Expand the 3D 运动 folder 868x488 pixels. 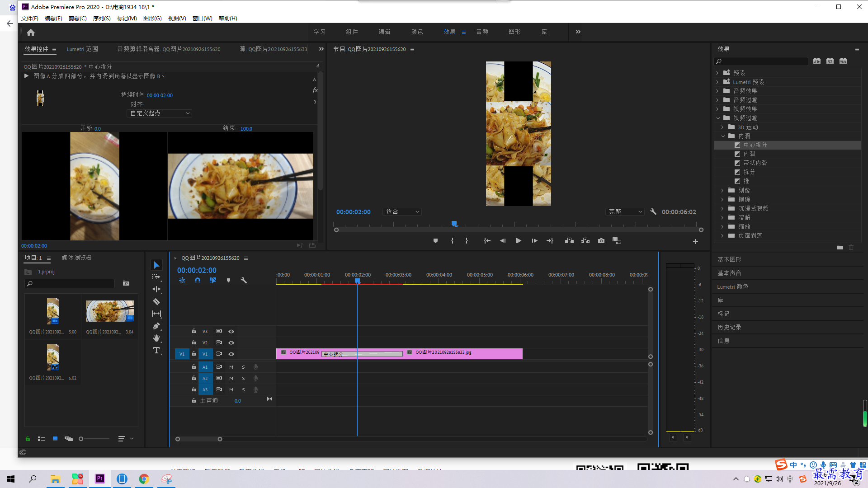tap(722, 127)
